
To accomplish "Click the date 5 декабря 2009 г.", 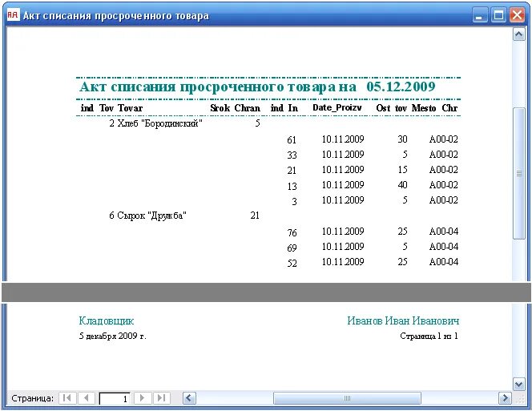I will click(x=113, y=336).
